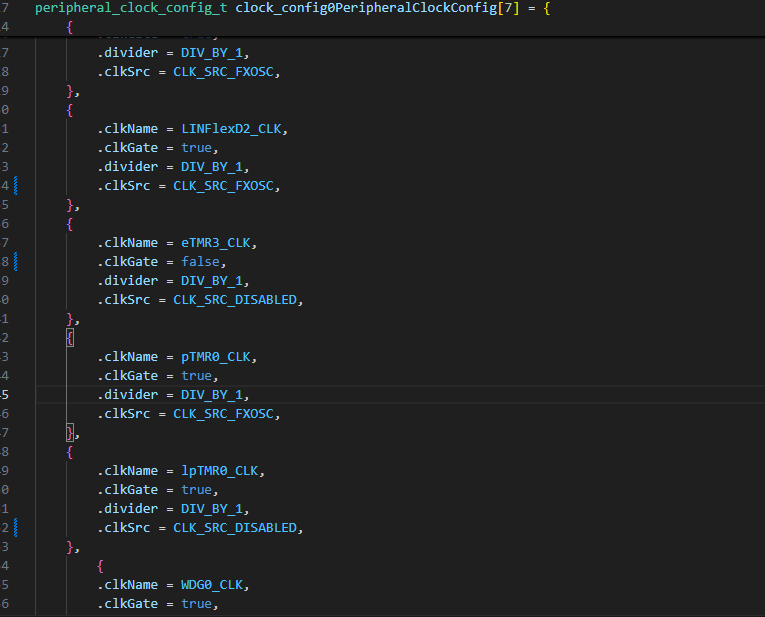Click CLK_SRC_FXOSC in the pTMR0 block
This screenshot has width=765, height=617.
226,414
